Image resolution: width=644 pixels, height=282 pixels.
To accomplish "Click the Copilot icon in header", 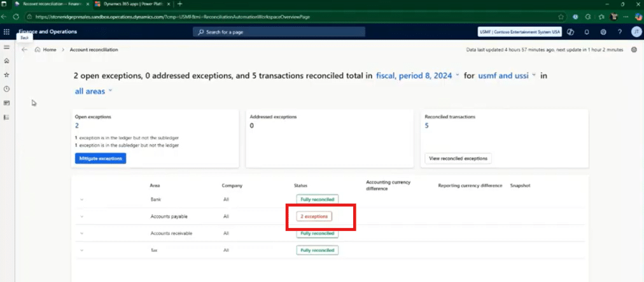I will point(570,32).
